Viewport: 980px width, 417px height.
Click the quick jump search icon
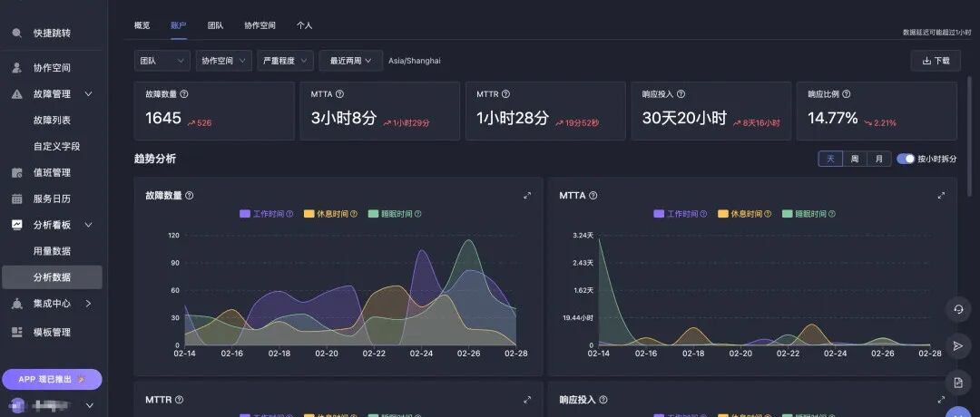(x=17, y=33)
